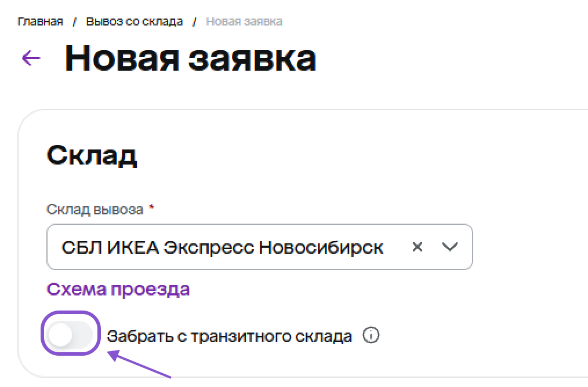Image resolution: width=588 pixels, height=387 pixels.
Task: Click the purple back arrow
Action: (x=31, y=57)
